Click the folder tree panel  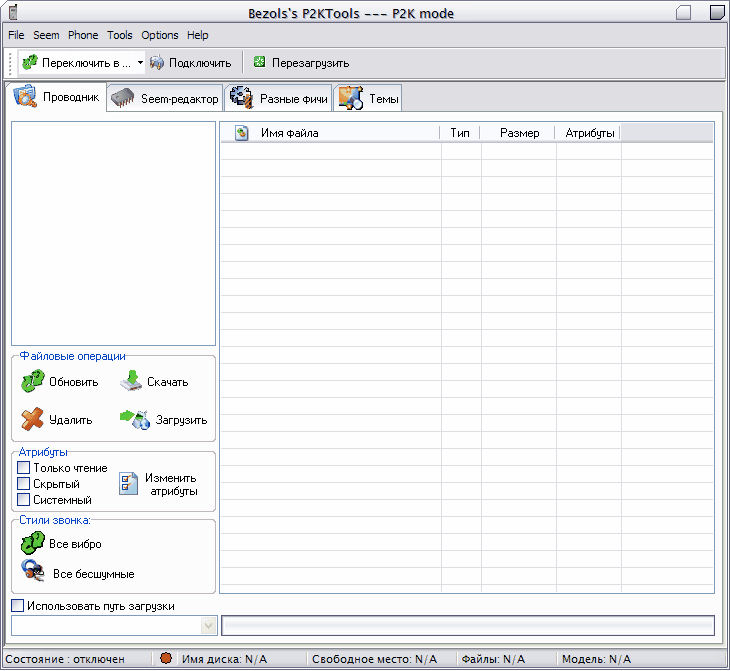(x=114, y=234)
